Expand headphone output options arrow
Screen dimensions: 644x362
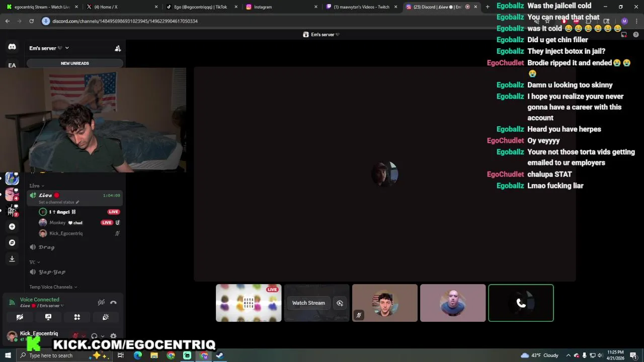pos(102,336)
